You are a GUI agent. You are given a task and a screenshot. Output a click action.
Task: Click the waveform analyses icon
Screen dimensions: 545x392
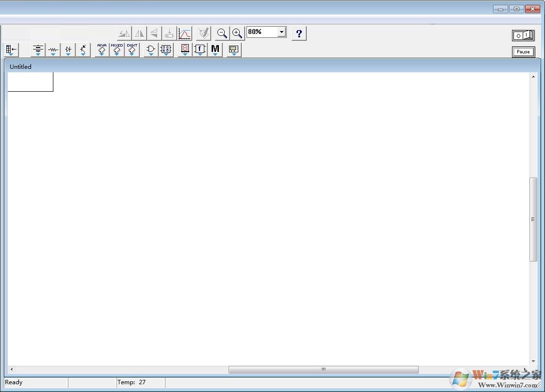click(185, 33)
